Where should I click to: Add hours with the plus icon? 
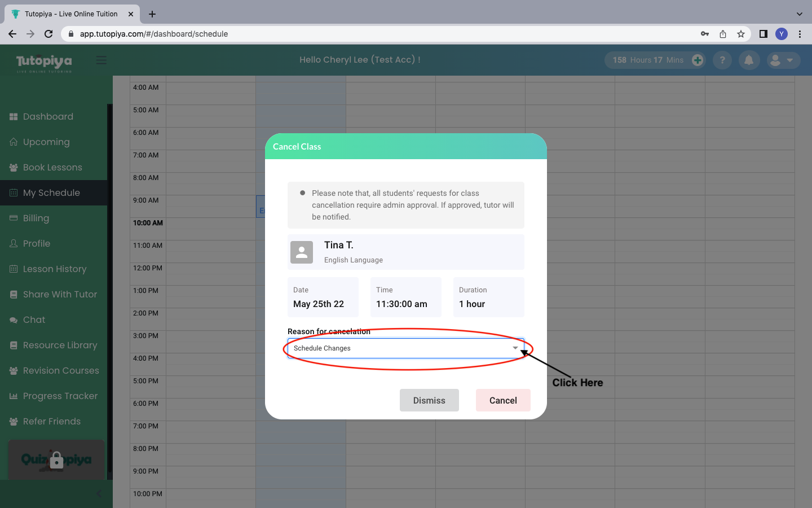click(698, 60)
